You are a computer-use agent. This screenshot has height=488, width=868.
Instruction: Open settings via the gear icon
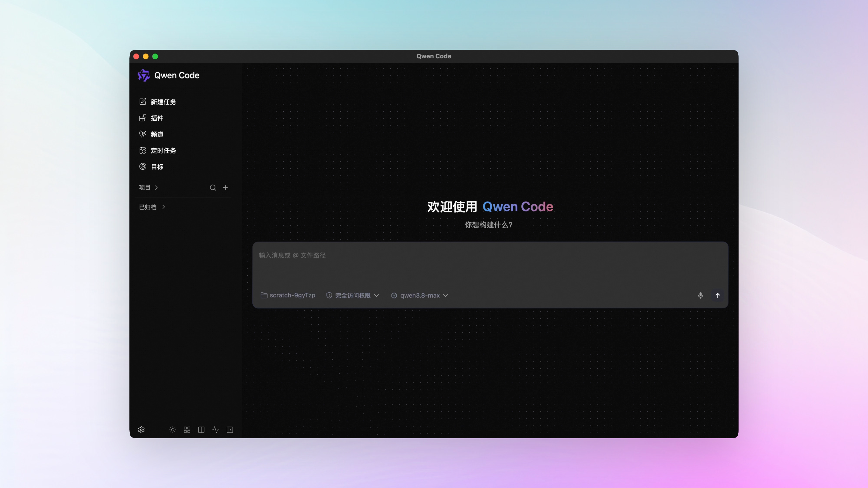click(142, 430)
